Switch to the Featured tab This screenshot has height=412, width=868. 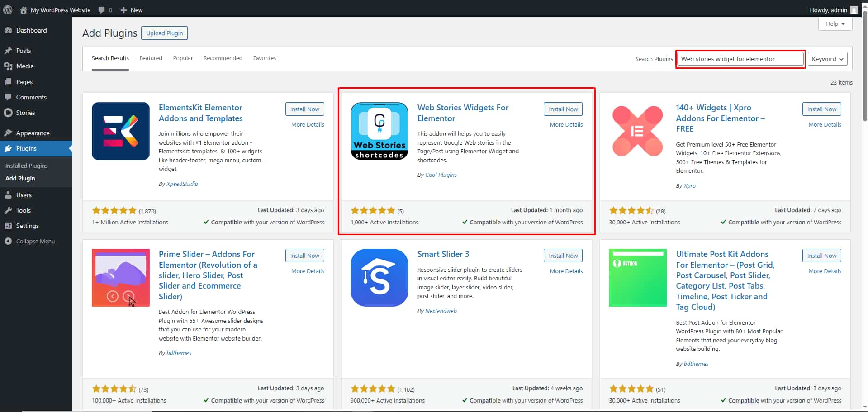(151, 58)
